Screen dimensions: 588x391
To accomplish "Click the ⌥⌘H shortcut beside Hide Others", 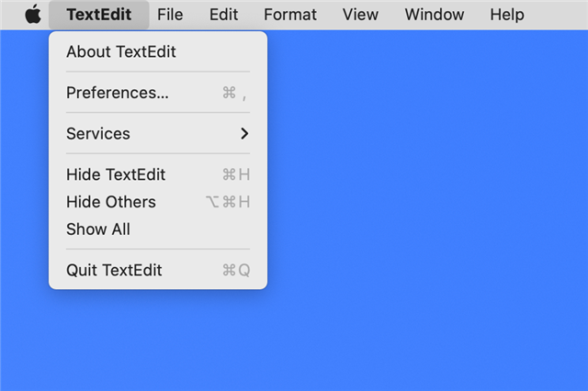I will click(x=228, y=202).
